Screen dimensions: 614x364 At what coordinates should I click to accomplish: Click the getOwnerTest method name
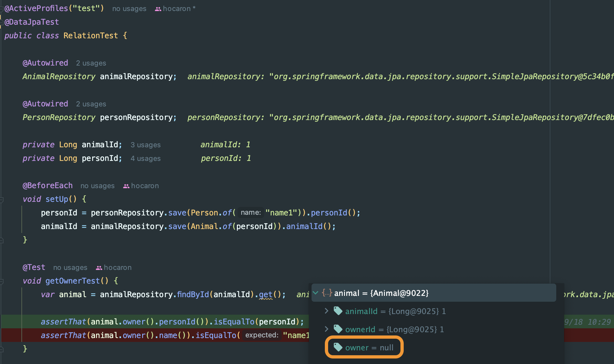72,281
